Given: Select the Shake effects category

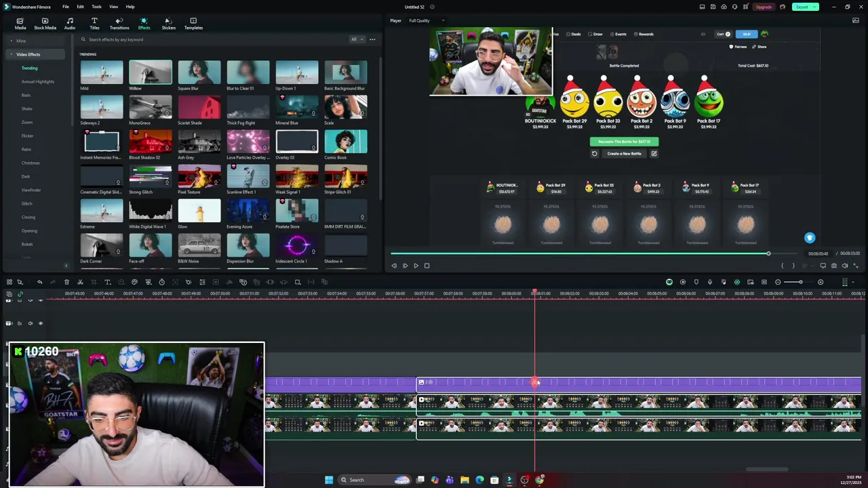Looking at the screenshot, I should 27,108.
